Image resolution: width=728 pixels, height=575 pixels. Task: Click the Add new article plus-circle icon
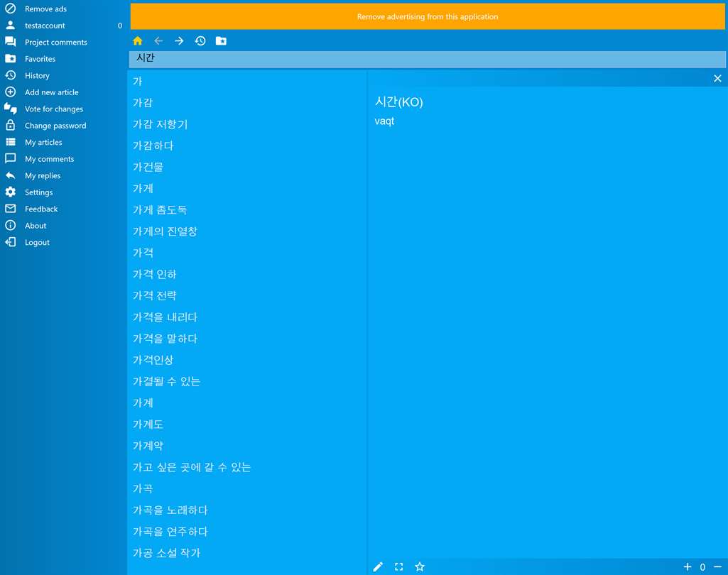pyautogui.click(x=10, y=92)
